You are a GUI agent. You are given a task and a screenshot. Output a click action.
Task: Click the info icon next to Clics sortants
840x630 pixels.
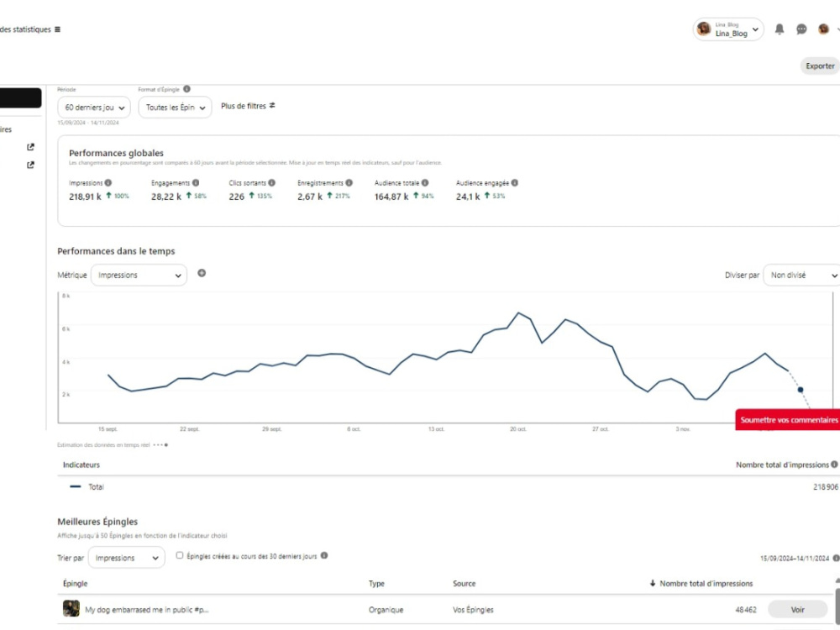pyautogui.click(x=271, y=182)
